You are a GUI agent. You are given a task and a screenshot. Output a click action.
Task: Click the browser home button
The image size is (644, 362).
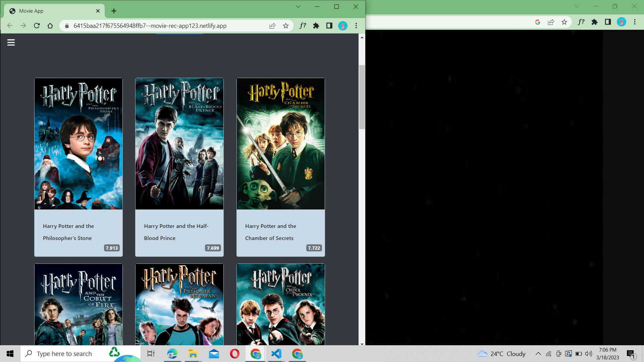click(x=50, y=26)
